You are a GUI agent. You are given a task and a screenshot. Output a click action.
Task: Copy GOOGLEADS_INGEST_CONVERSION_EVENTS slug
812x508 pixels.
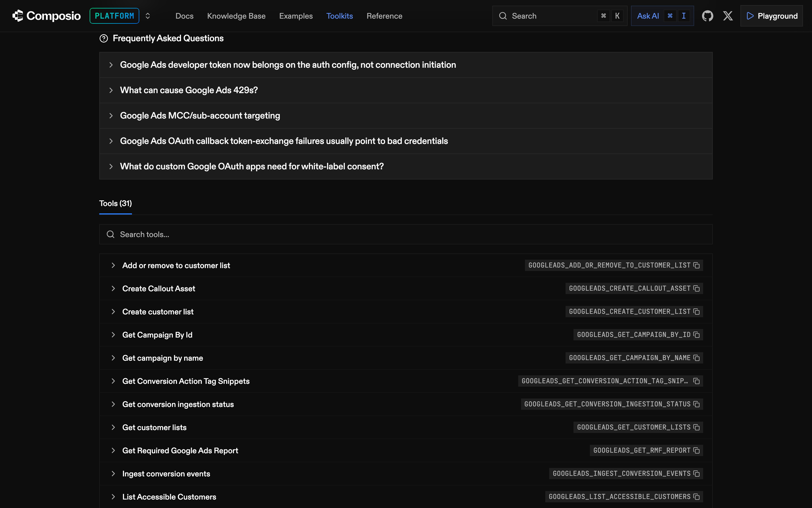[x=697, y=474]
